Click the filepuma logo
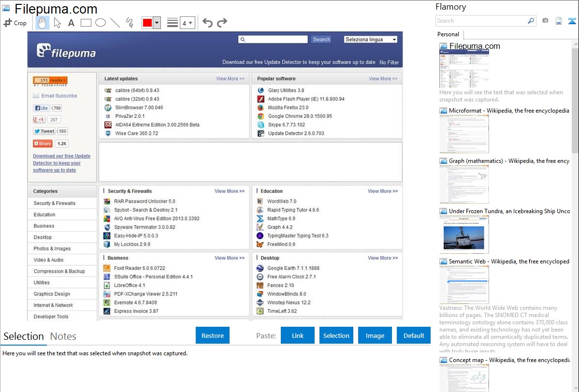Image resolution: width=579 pixels, height=392 pixels. (x=66, y=51)
